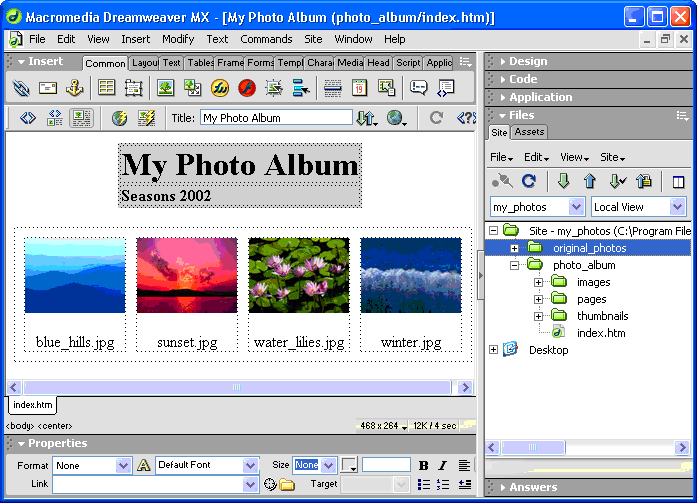Click the Insert Image icon

tap(165, 88)
